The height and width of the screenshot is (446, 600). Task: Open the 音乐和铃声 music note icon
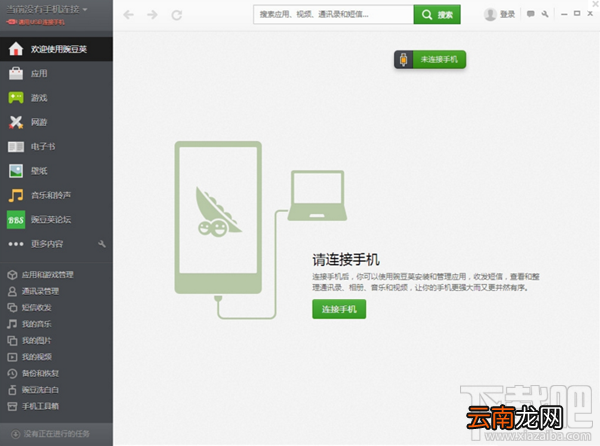click(16, 195)
